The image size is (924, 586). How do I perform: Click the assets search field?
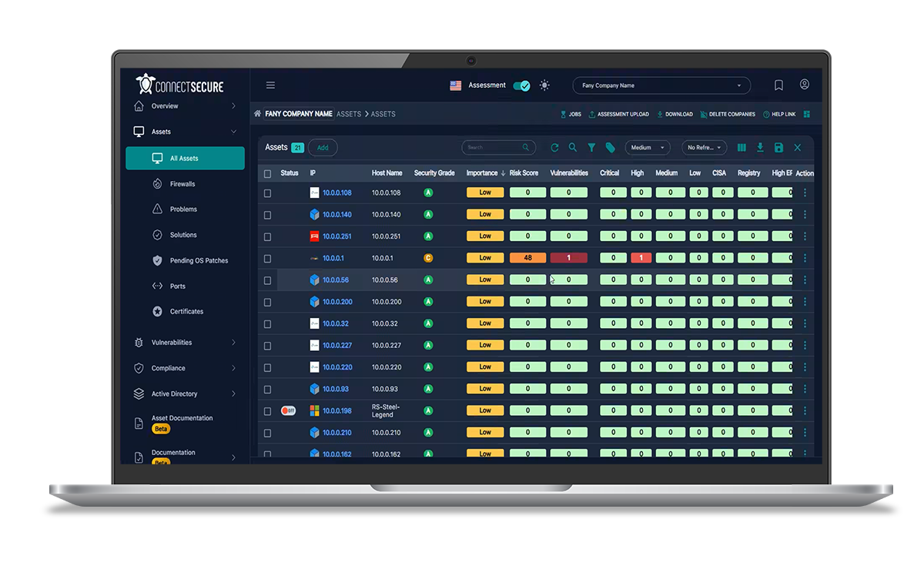[x=498, y=147]
